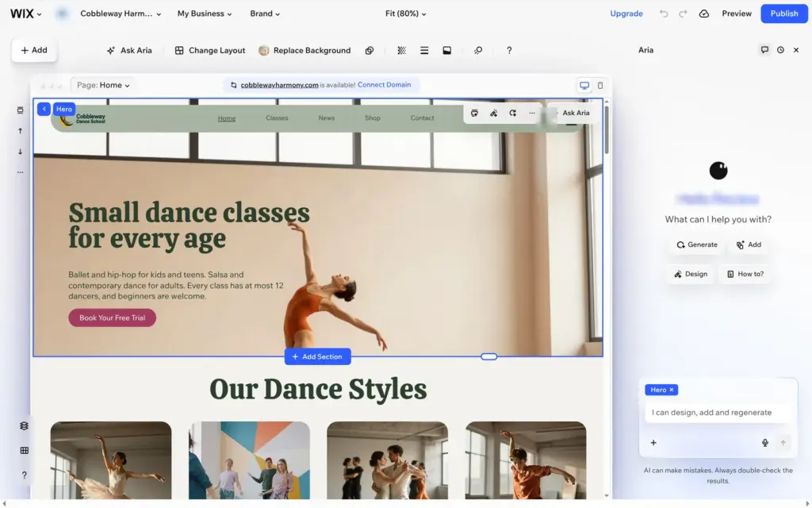Click the Book Your Free Trial button
812x508 pixels.
click(113, 317)
